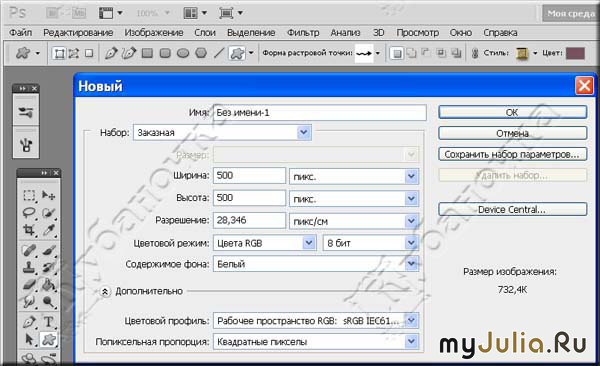Screen dimensions: 600x366
Task: Select the Move tool
Action: pos(48,195)
